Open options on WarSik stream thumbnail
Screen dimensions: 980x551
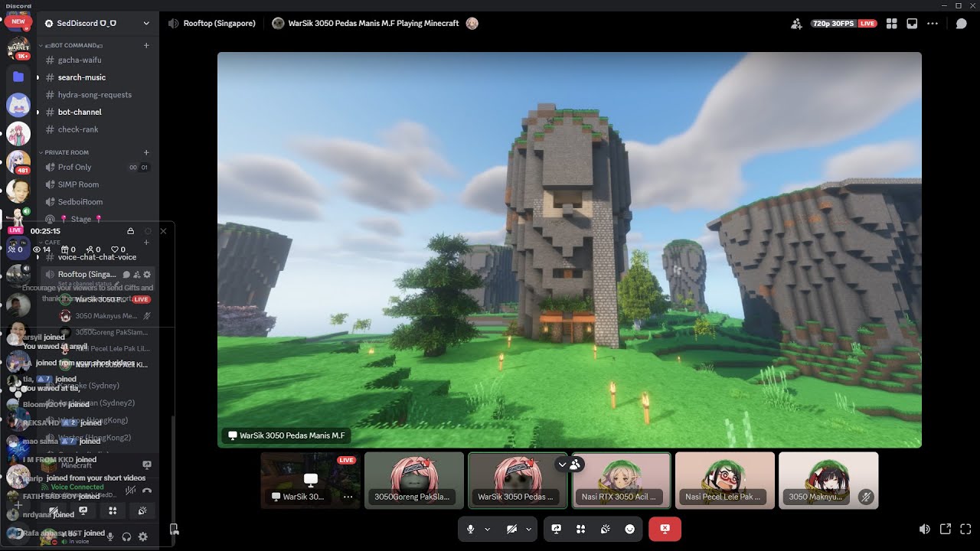348,497
